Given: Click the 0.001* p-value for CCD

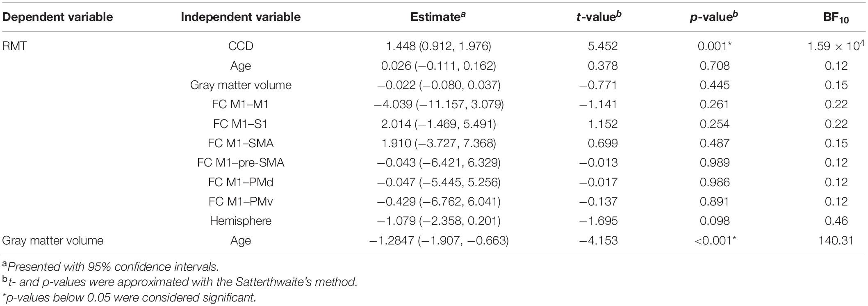Looking at the screenshot, I should (715, 46).
